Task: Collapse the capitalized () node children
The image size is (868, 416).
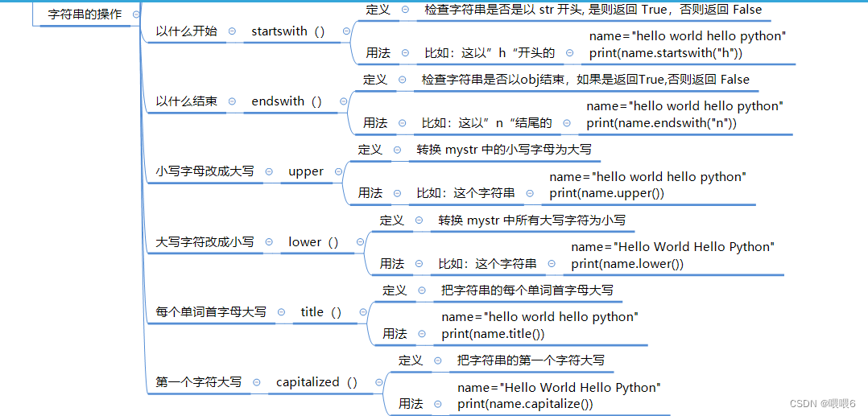Action: [x=378, y=383]
